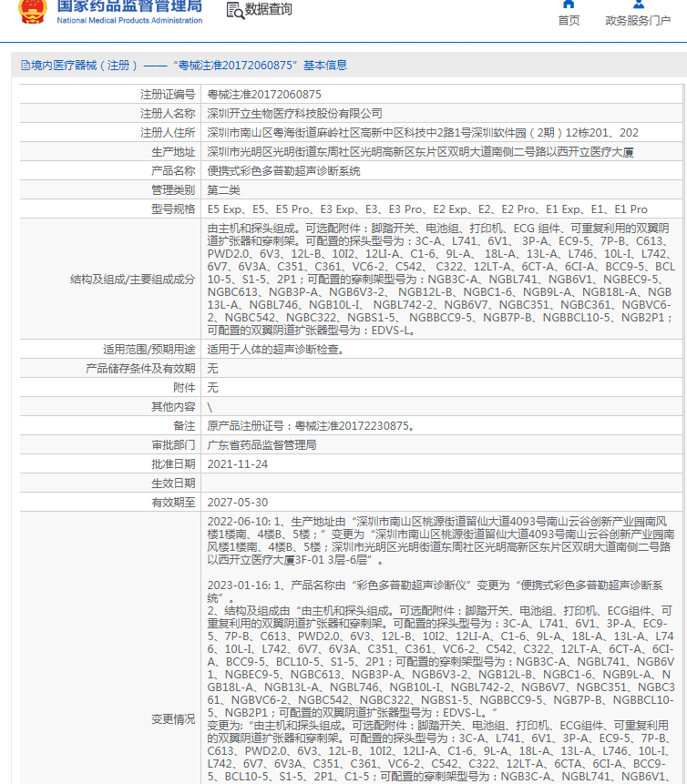The width and height of the screenshot is (687, 784).
Task: Click the 适用范围/预期用途 label
Action: click(149, 350)
